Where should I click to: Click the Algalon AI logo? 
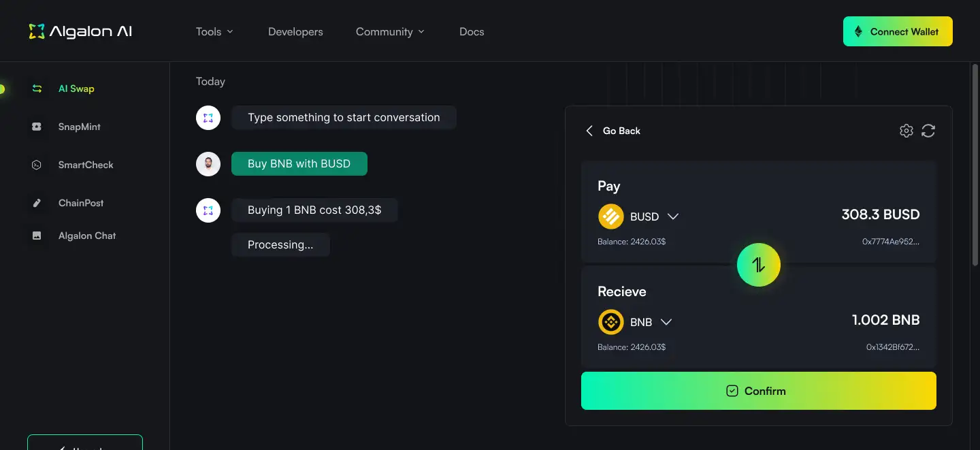point(80,31)
